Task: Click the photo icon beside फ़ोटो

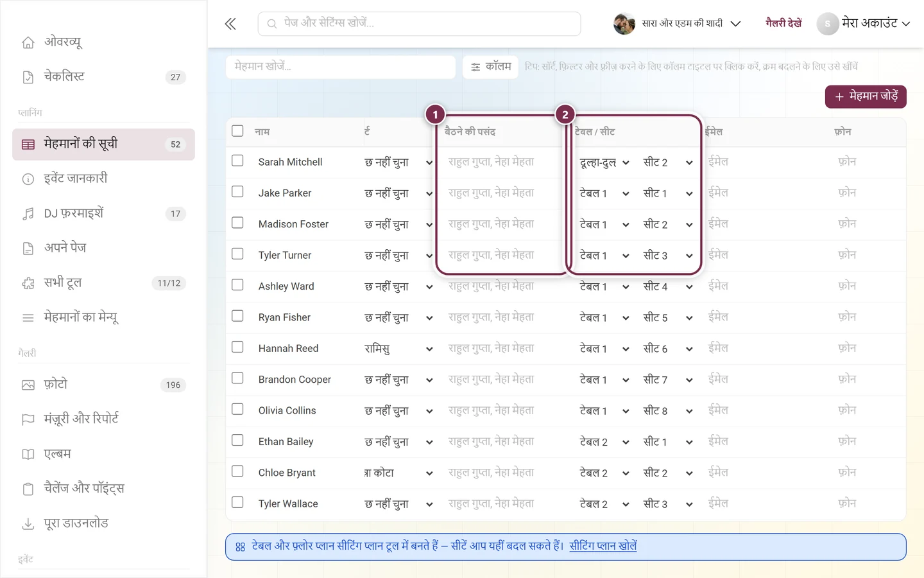Action: (28, 385)
